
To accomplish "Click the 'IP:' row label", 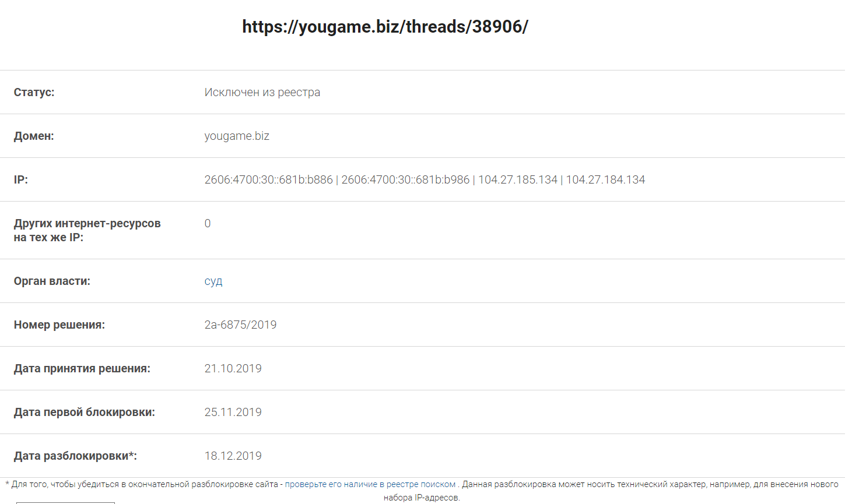I will pyautogui.click(x=21, y=179).
